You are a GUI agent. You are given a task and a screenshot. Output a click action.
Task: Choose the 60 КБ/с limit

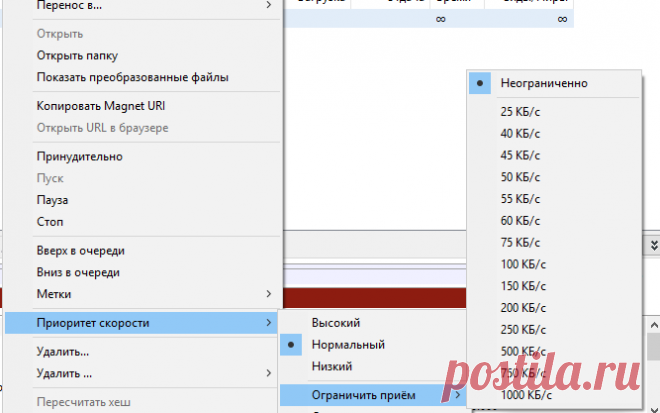(554, 221)
